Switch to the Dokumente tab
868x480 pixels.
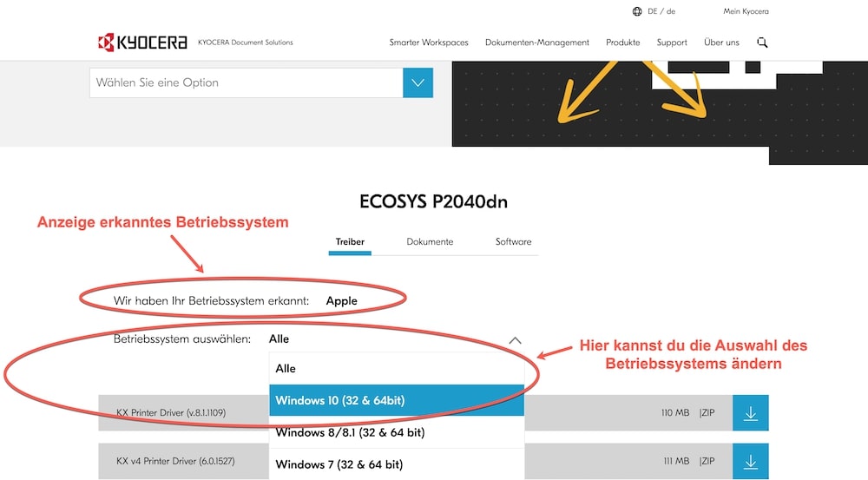430,242
